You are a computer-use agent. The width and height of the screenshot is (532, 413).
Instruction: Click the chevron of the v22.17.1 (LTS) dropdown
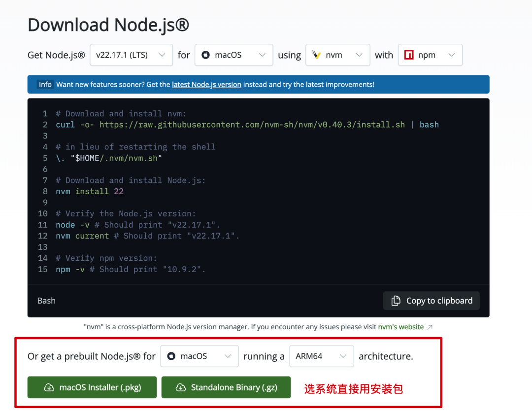[162, 55]
